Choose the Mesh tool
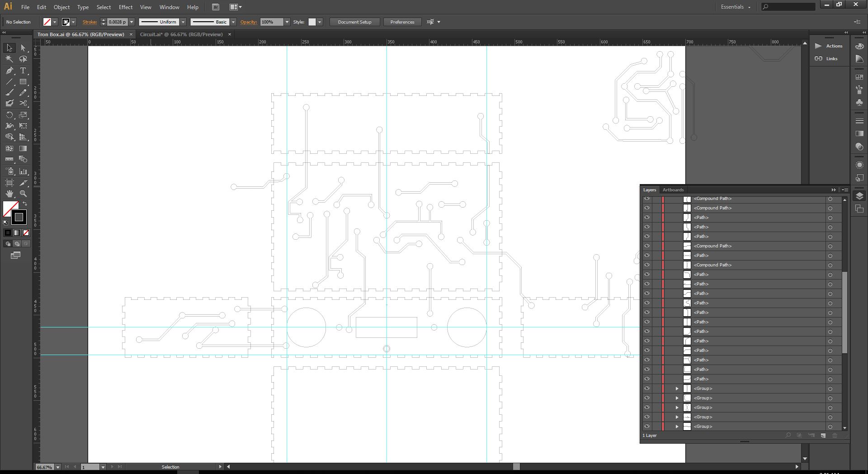The height and width of the screenshot is (474, 868). [x=9, y=148]
